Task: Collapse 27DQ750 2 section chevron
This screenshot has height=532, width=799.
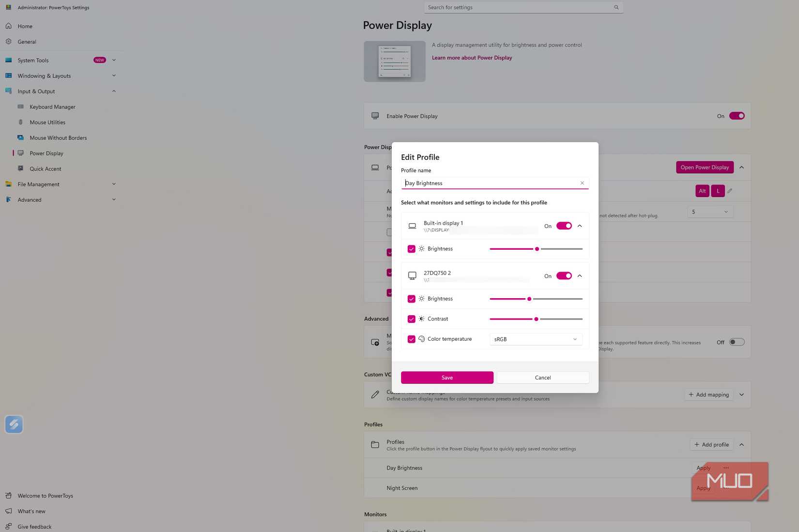Action: coord(580,276)
